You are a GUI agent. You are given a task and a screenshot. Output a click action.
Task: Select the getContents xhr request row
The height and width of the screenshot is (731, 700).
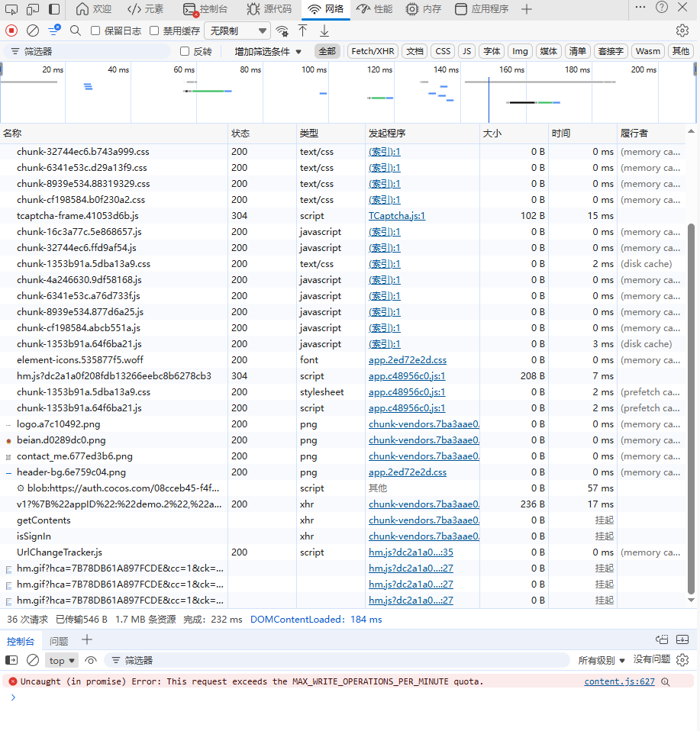coord(344,520)
